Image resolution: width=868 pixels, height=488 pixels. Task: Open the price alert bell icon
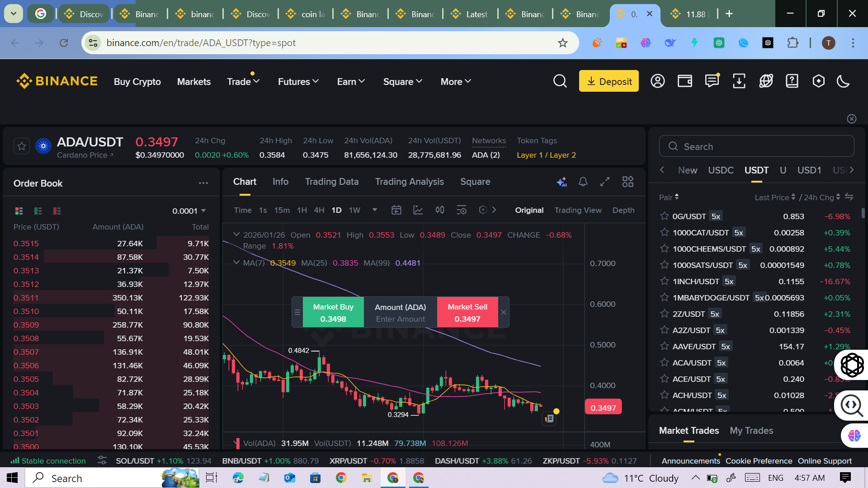point(583,182)
